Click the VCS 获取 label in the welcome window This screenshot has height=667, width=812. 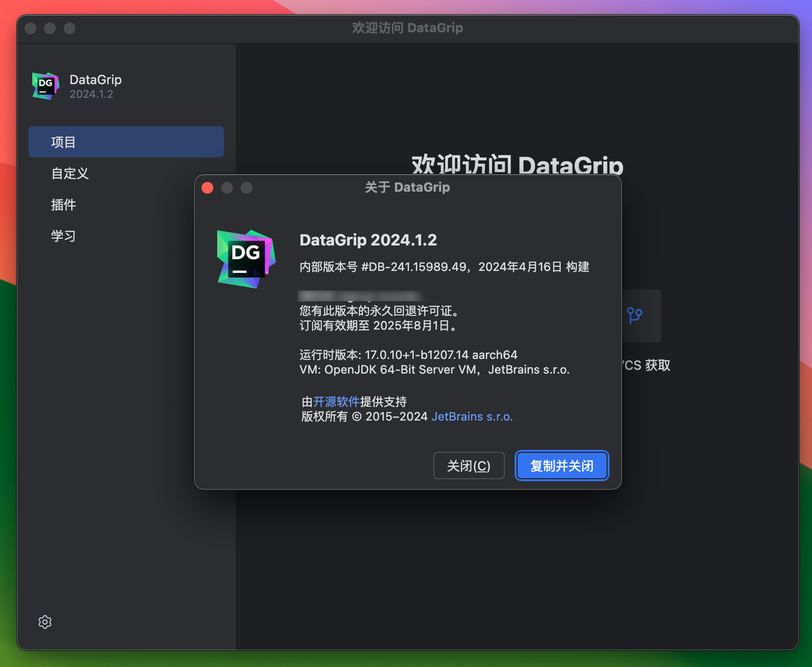coord(646,365)
